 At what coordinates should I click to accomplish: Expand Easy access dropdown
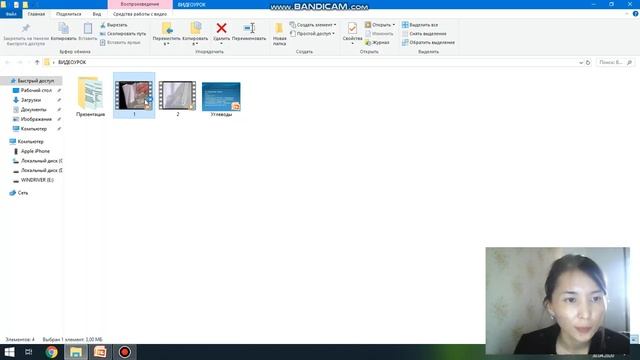333,33
